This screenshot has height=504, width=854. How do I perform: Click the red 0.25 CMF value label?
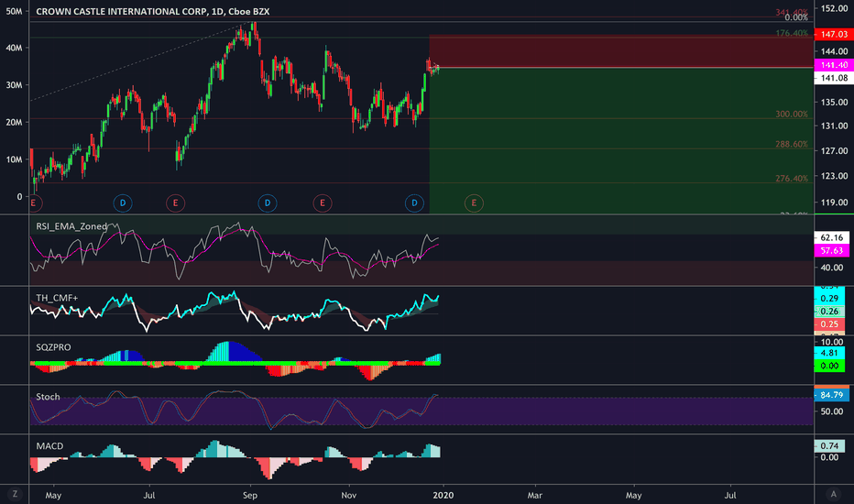(x=829, y=324)
